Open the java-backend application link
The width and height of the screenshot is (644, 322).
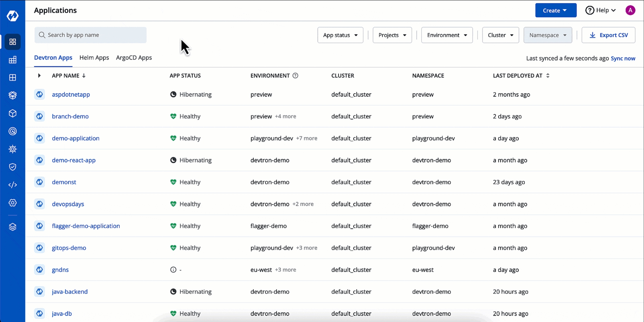[70, 292]
